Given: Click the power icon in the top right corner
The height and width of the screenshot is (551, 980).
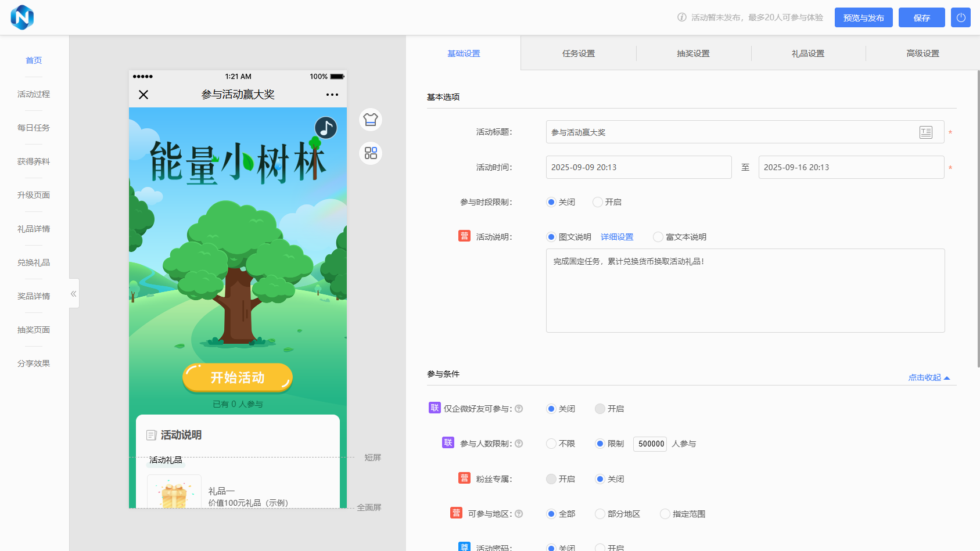Looking at the screenshot, I should coord(960,17).
